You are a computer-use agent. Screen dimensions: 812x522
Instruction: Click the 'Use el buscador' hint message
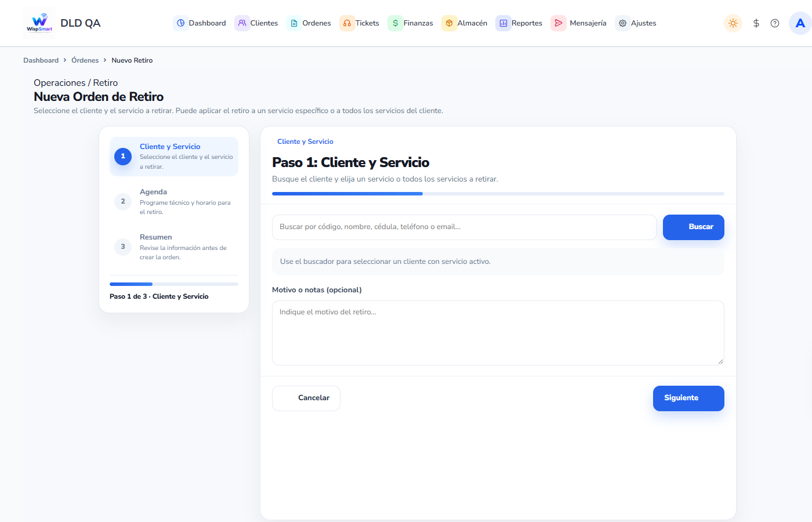[498, 262]
